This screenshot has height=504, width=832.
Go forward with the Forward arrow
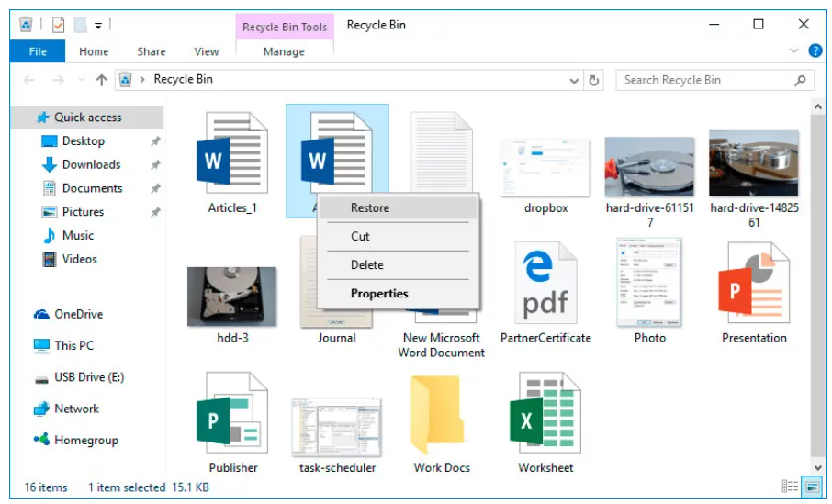[x=58, y=80]
